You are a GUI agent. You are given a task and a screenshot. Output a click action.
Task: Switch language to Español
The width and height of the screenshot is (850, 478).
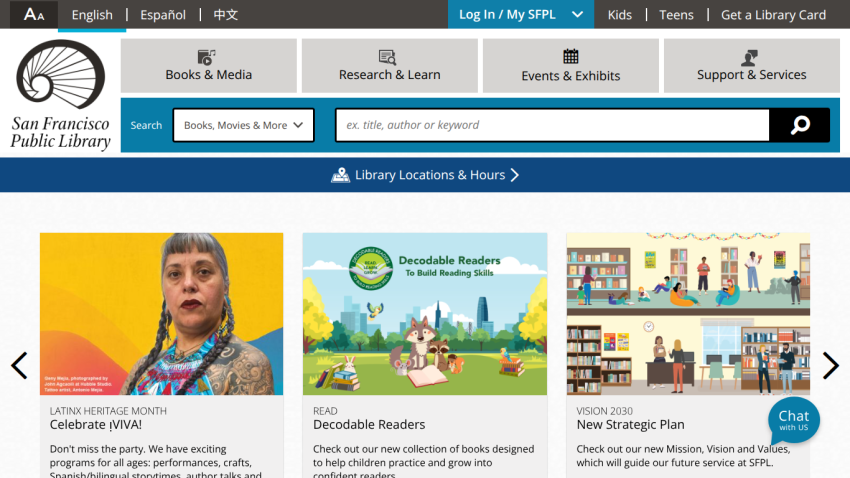[x=163, y=15]
